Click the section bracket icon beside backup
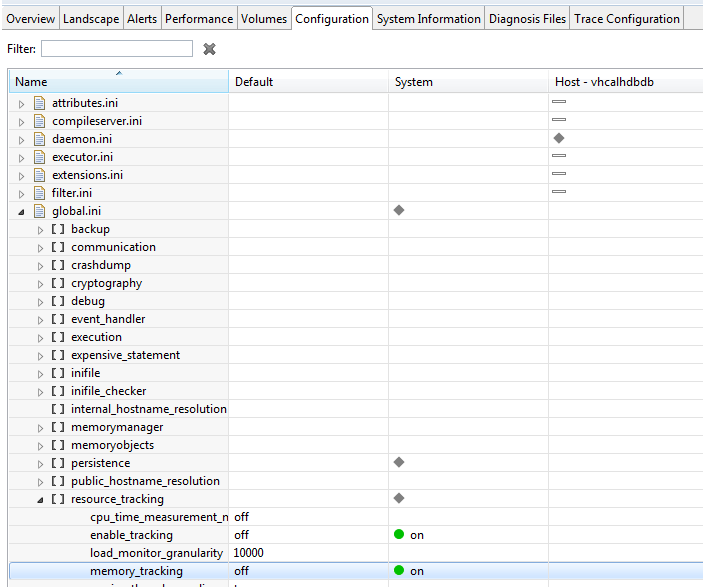The height and width of the screenshot is (587, 703). [x=58, y=229]
